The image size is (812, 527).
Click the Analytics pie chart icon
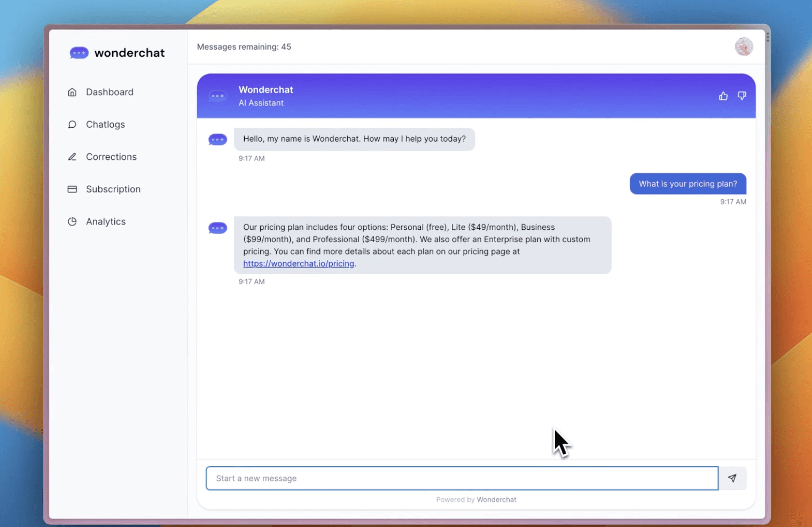[72, 221]
